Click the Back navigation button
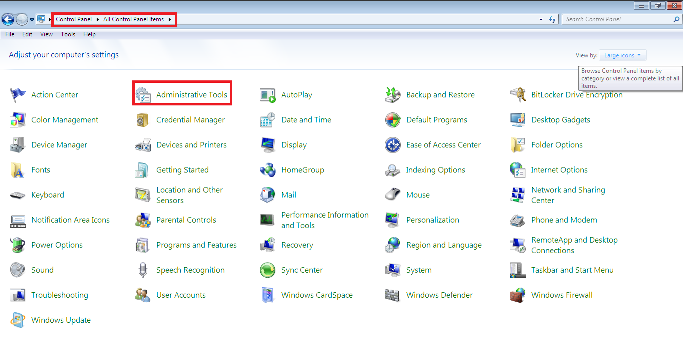 click(x=8, y=19)
